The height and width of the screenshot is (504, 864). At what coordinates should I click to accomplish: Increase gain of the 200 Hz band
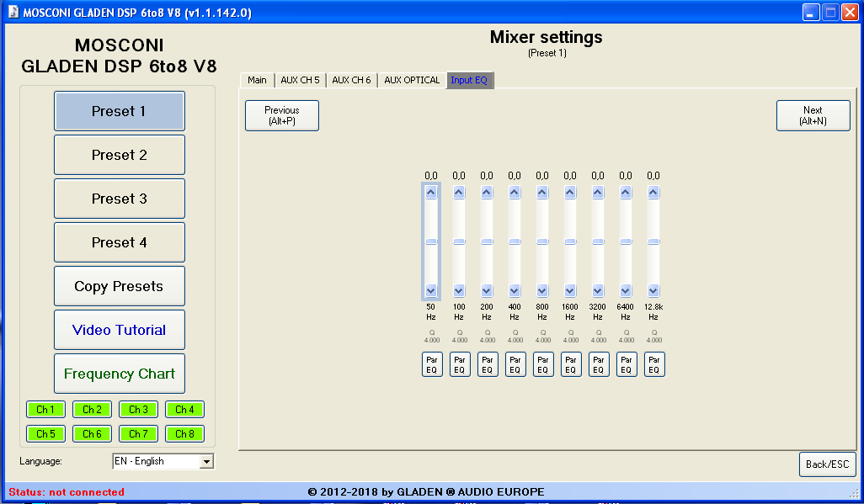pos(487,192)
